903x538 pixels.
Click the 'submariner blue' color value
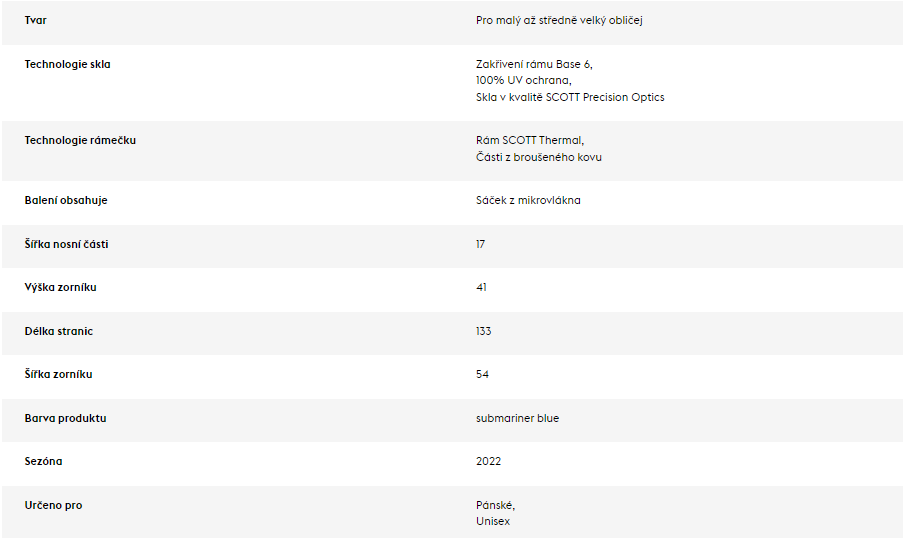pos(517,418)
